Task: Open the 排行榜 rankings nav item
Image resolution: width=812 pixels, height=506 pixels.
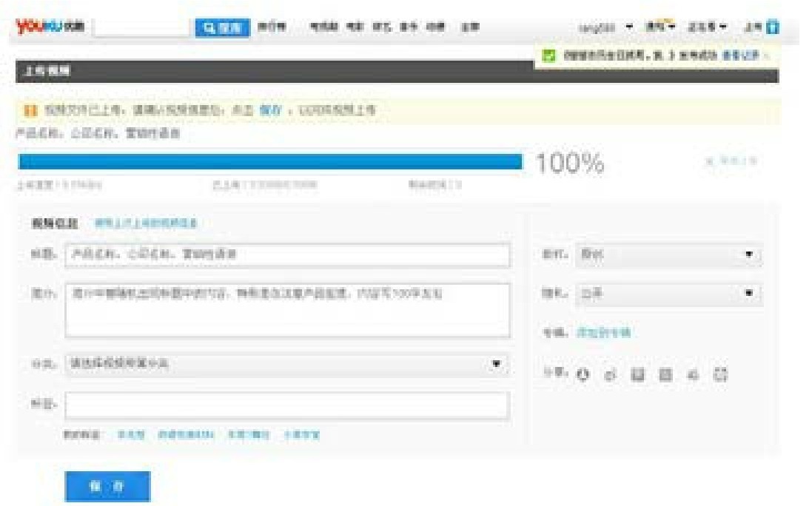Action: (x=270, y=27)
